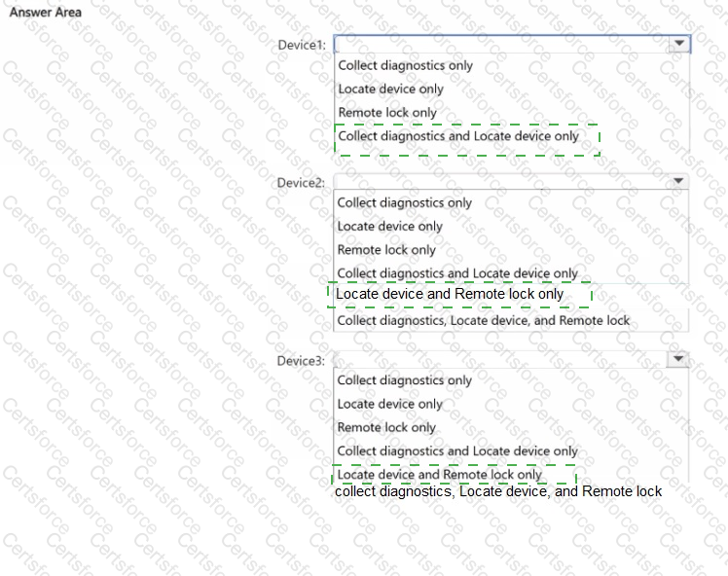Screen dimensions: 728x576
Task: Choose 'Locate device only' for Device3
Action: [x=390, y=404]
